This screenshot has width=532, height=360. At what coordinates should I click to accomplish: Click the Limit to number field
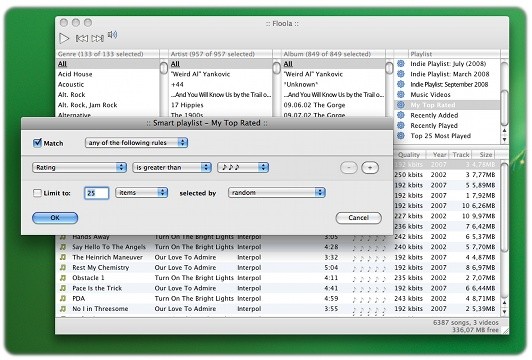pos(96,193)
